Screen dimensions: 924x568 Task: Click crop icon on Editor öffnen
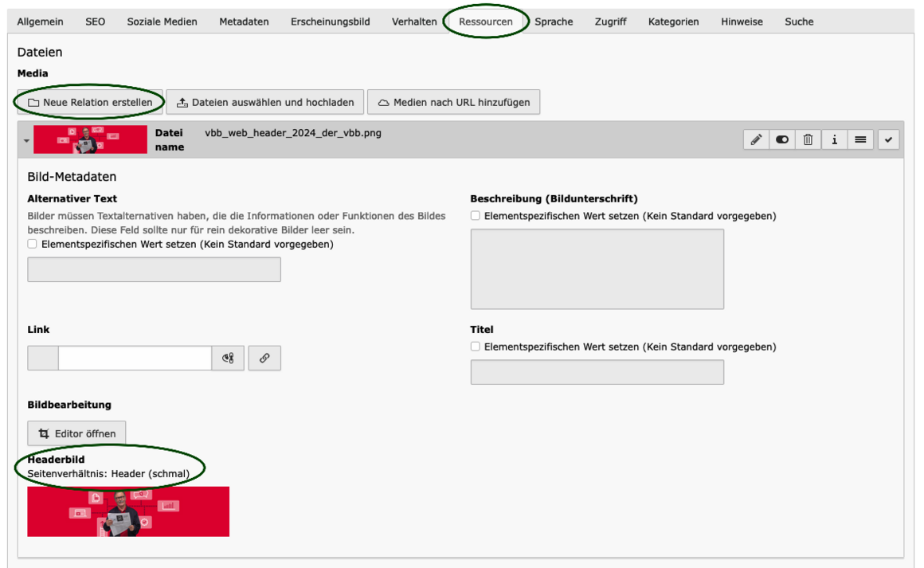tap(44, 433)
